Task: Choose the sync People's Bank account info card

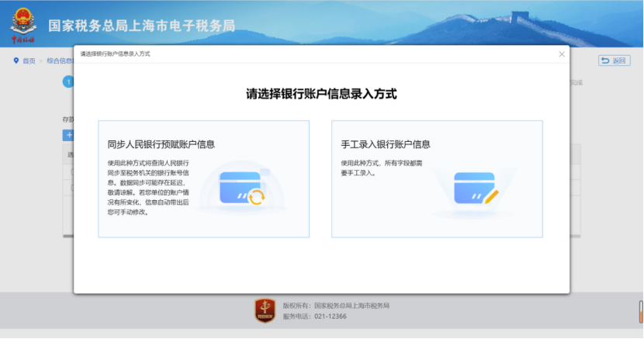Action: click(204, 179)
